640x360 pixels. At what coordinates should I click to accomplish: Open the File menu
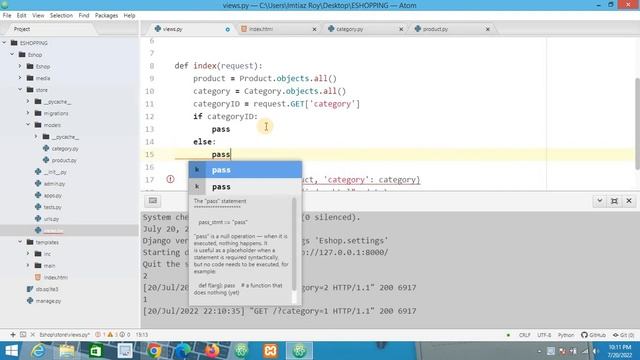[x=7, y=16]
